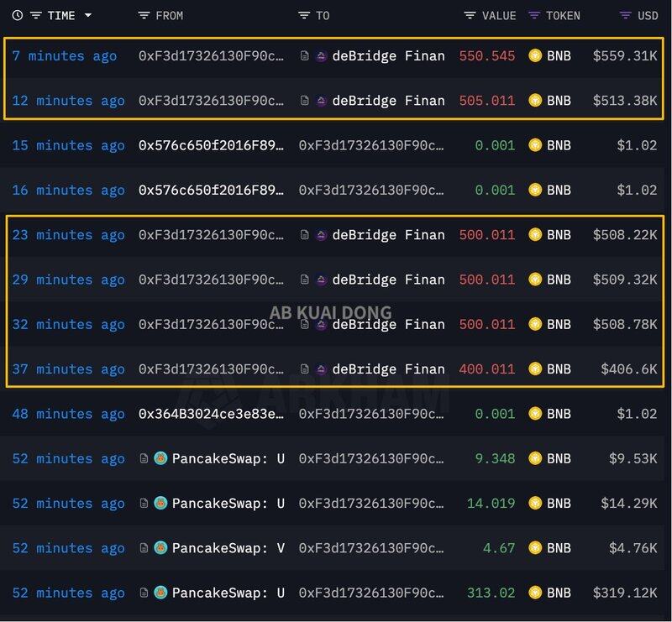Click the BNB coin icon in the $319.12K row
The width and height of the screenshot is (672, 622).
tap(535, 593)
